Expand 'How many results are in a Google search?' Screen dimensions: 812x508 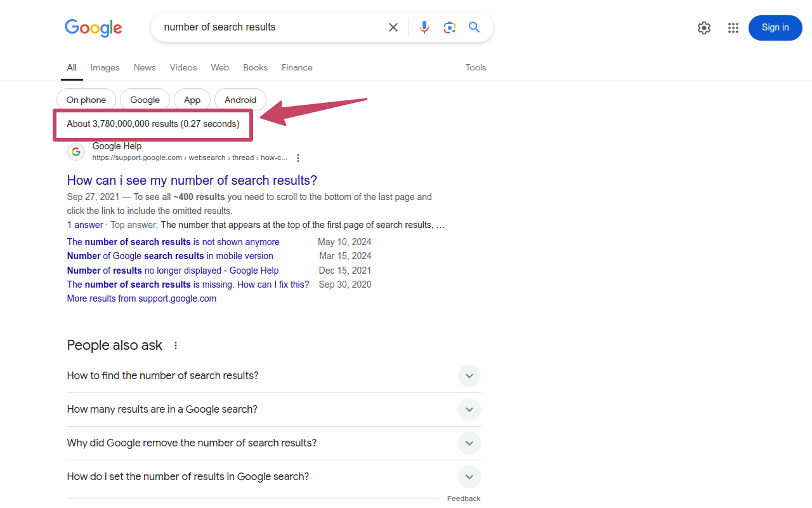click(x=274, y=410)
